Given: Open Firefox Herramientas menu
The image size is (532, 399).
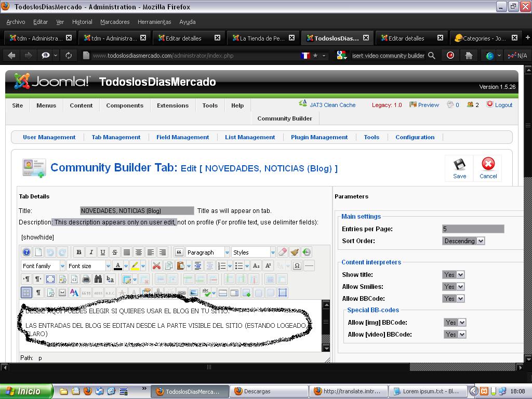Looking at the screenshot, I should 154,22.
